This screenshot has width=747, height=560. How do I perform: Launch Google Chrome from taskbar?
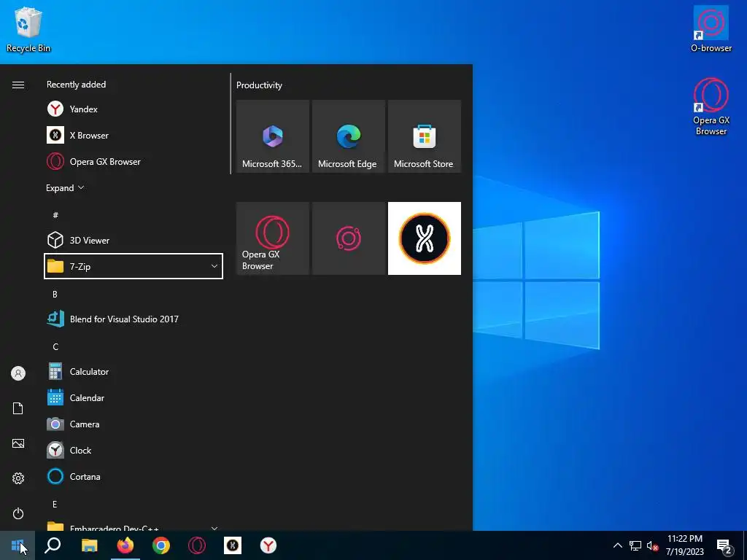pos(161,545)
